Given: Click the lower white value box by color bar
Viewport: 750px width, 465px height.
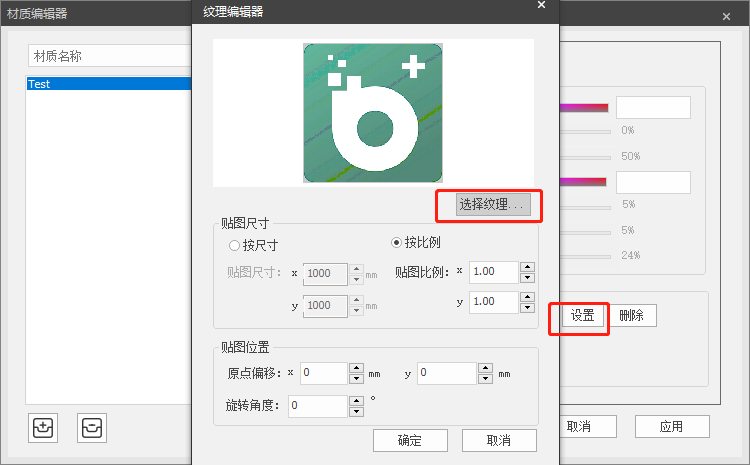Looking at the screenshot, I should [653, 182].
